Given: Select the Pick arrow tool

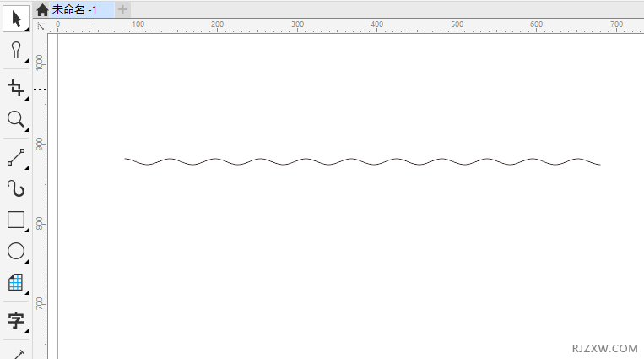Looking at the screenshot, I should click(15, 18).
